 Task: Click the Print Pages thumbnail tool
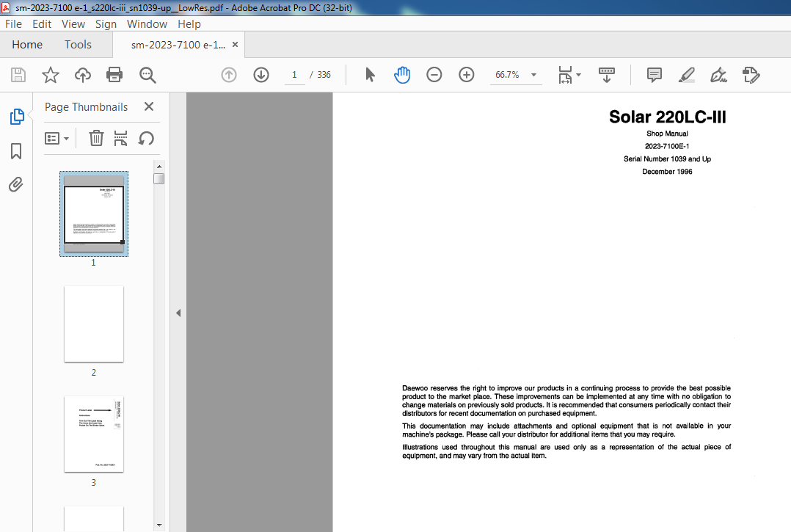click(x=120, y=138)
